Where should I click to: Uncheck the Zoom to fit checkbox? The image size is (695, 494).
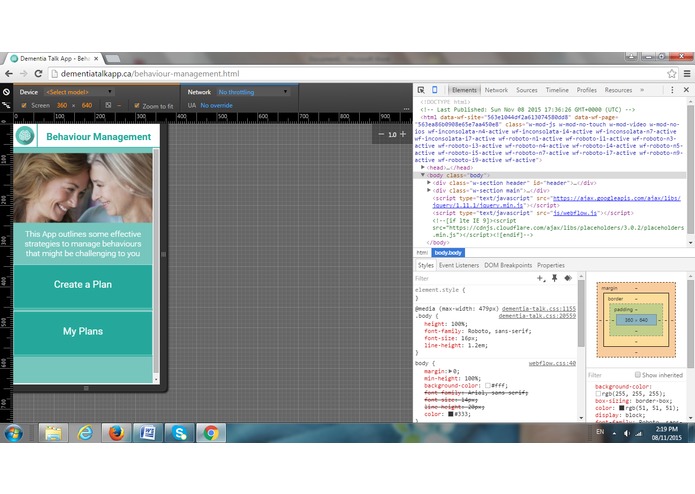[x=137, y=105]
